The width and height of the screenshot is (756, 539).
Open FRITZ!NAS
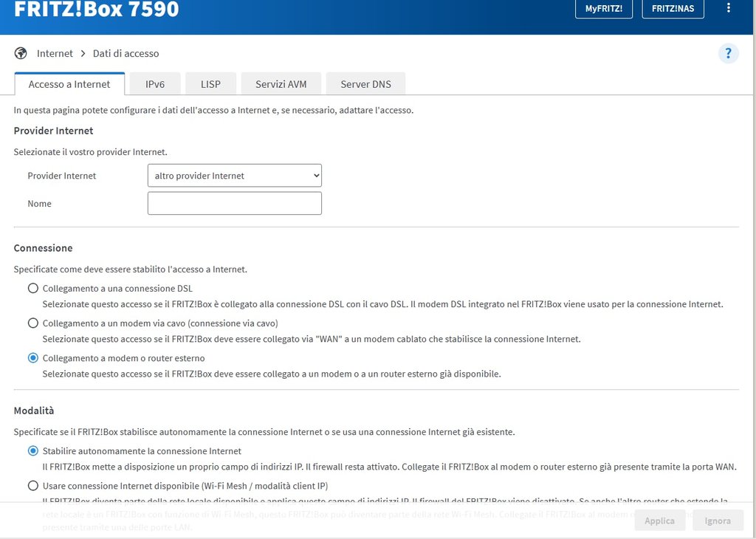(x=673, y=9)
